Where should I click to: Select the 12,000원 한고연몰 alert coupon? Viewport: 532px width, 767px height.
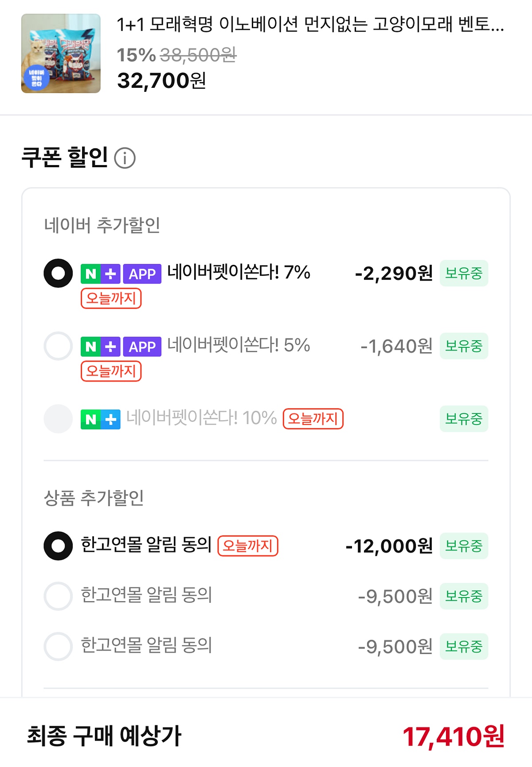coord(58,546)
